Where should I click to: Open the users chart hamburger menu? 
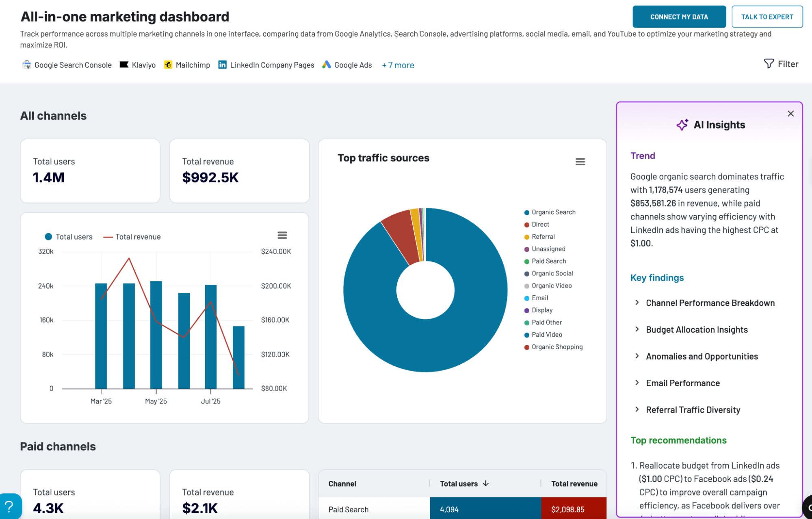point(282,235)
